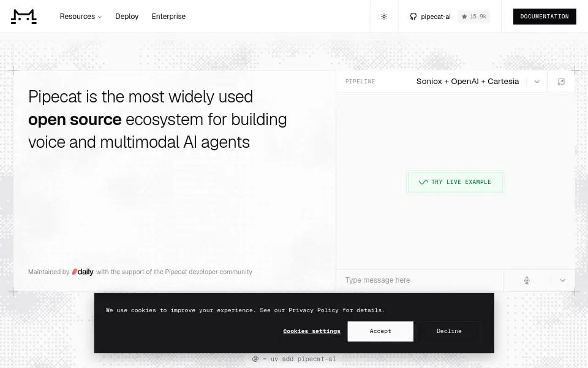Decline the cookies
The width and height of the screenshot is (588, 368).
pos(449,331)
